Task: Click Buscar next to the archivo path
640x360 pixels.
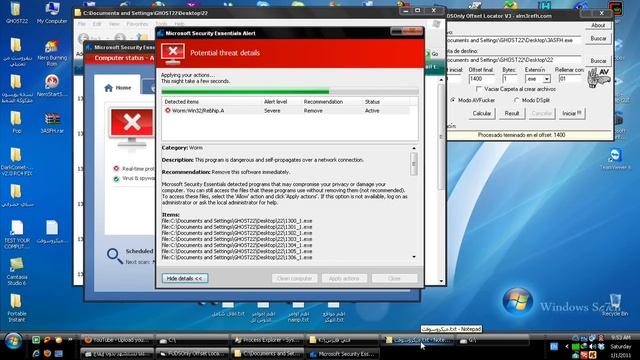Action: [x=598, y=38]
